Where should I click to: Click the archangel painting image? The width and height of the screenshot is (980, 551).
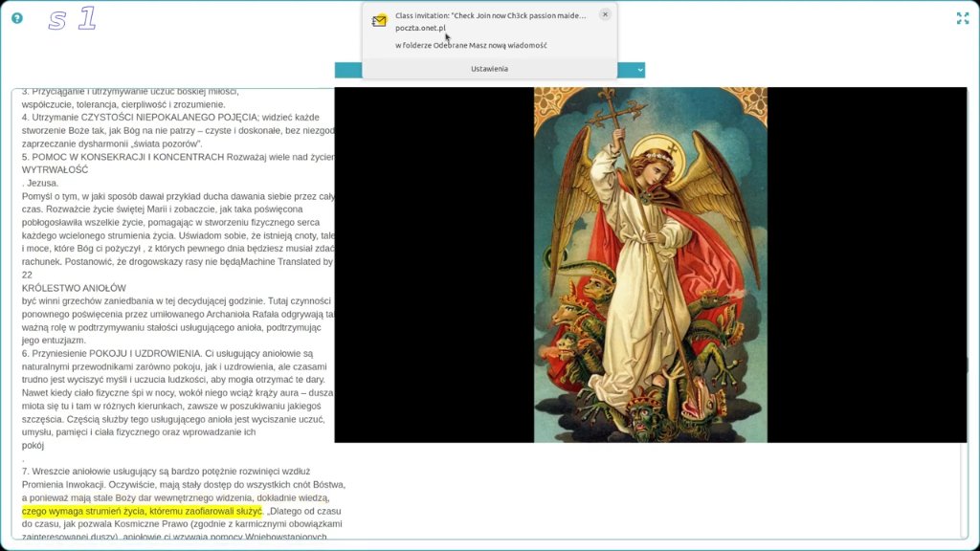[651, 265]
